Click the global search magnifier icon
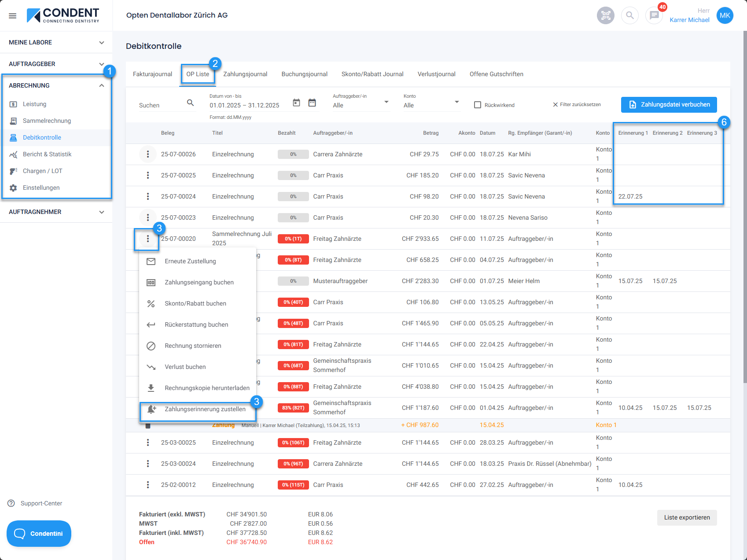 [x=630, y=16]
